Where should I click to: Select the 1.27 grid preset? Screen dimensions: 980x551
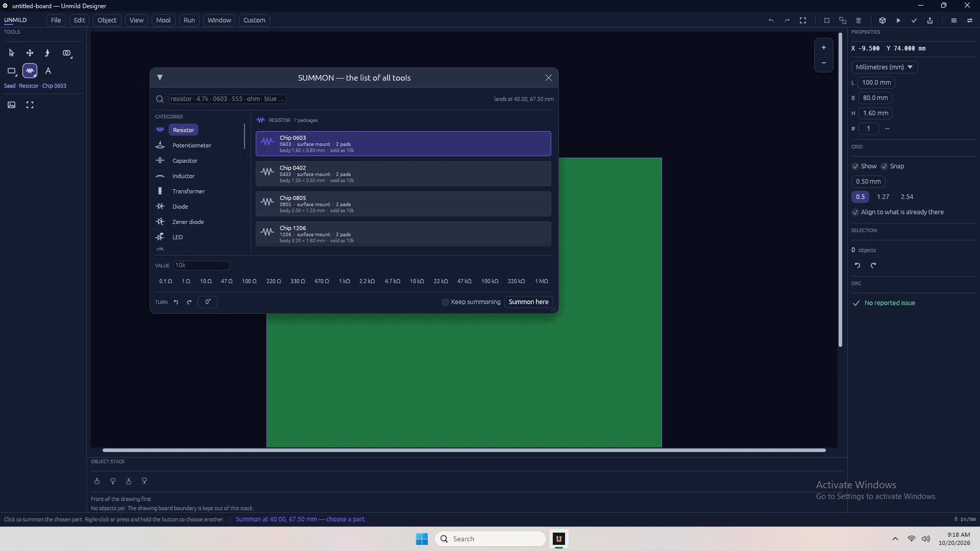883,197
